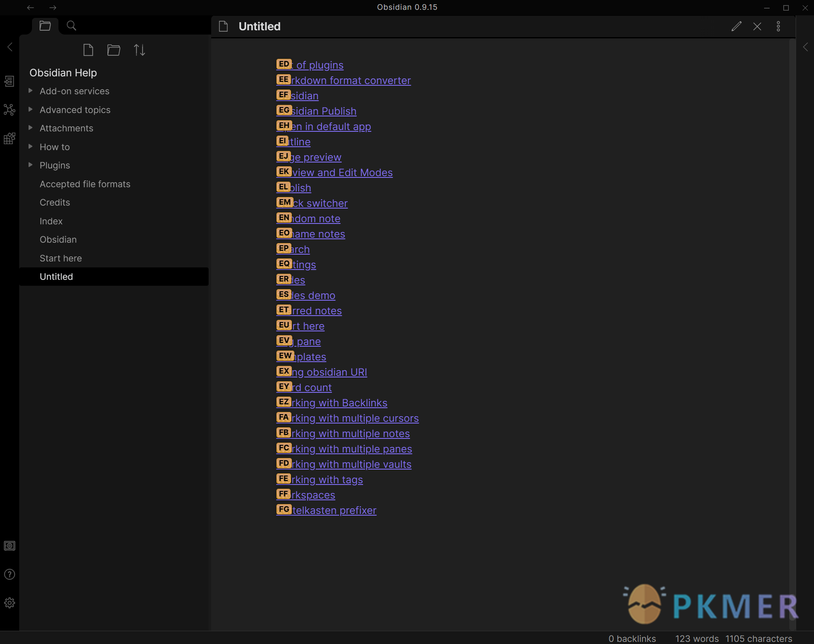Viewport: 814px width, 644px height.
Task: Create a new folder with the folder icon
Action: (x=113, y=50)
